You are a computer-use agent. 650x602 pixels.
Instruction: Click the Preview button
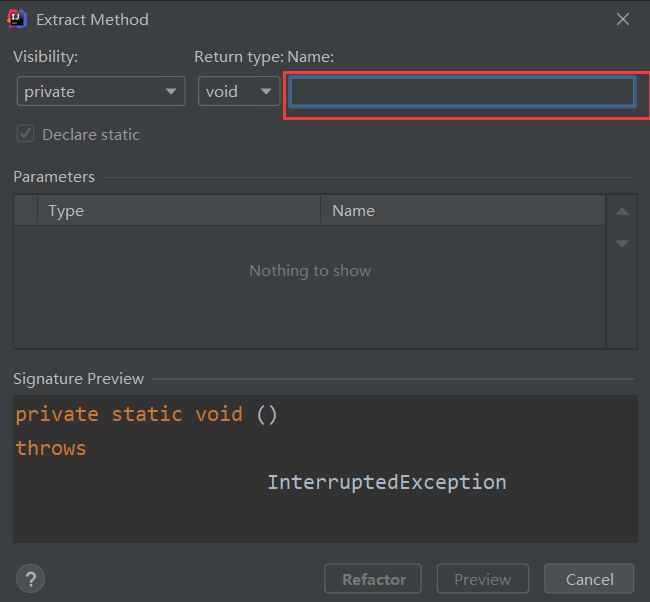(482, 579)
